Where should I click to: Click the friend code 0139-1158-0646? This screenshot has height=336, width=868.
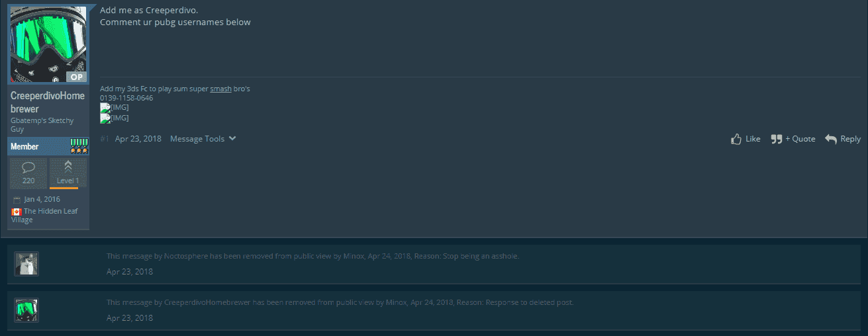(x=126, y=98)
